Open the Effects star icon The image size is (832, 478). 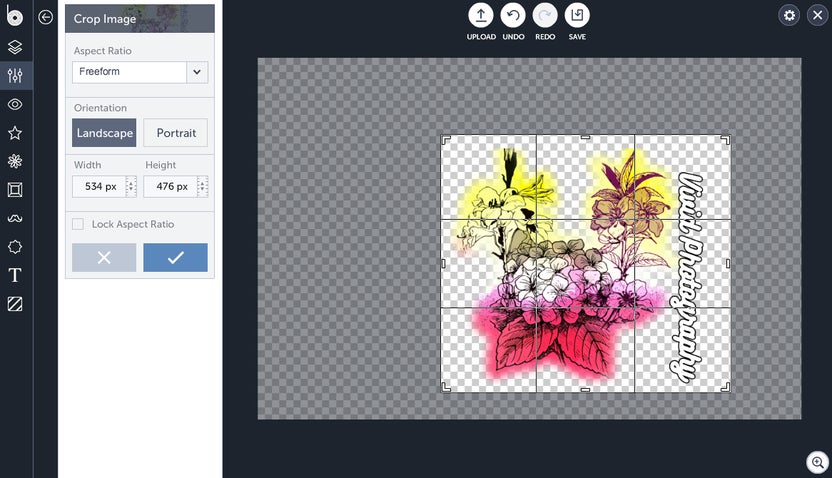tap(15, 133)
